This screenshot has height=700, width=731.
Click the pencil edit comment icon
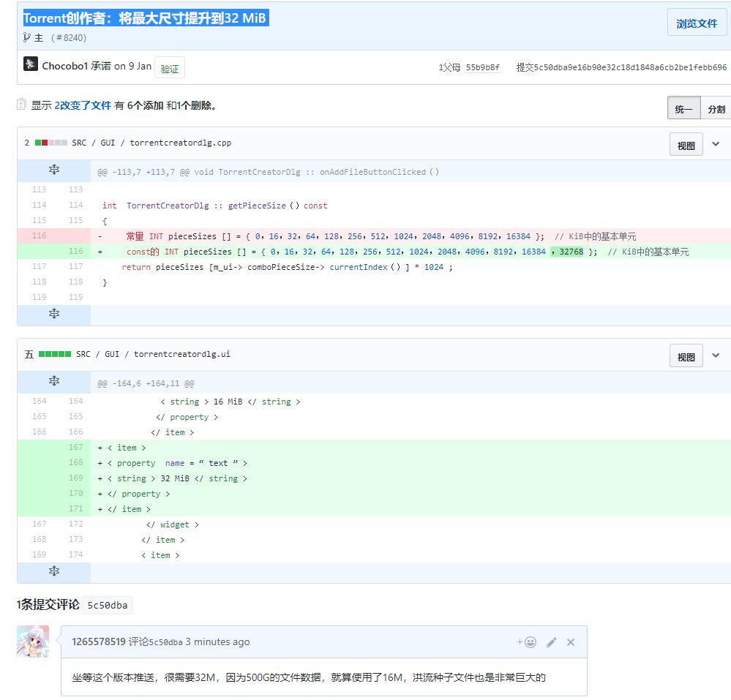point(552,642)
